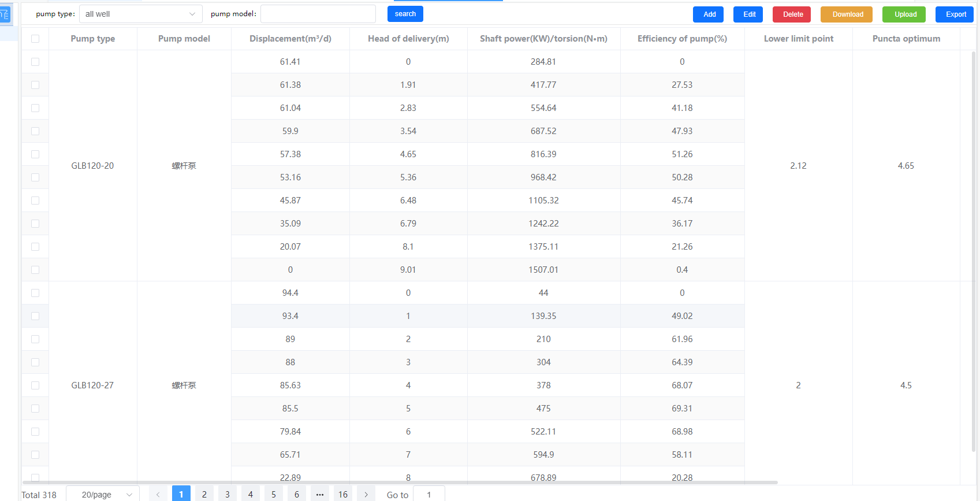Click the shaft power value 284.81
Viewport: 980px width, 501px height.
point(543,62)
